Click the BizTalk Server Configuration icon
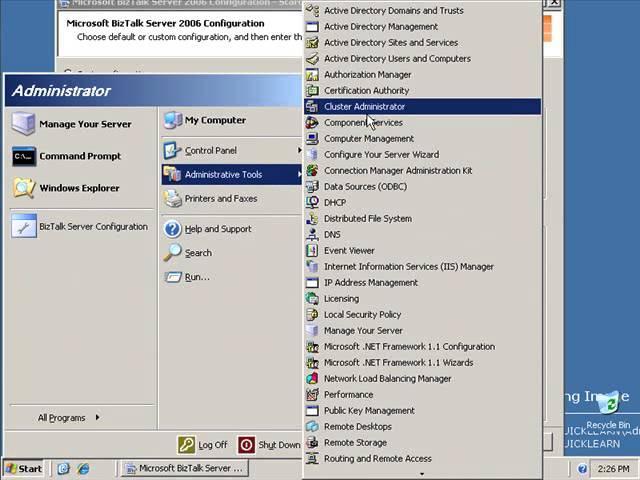640x480 pixels. 24,226
